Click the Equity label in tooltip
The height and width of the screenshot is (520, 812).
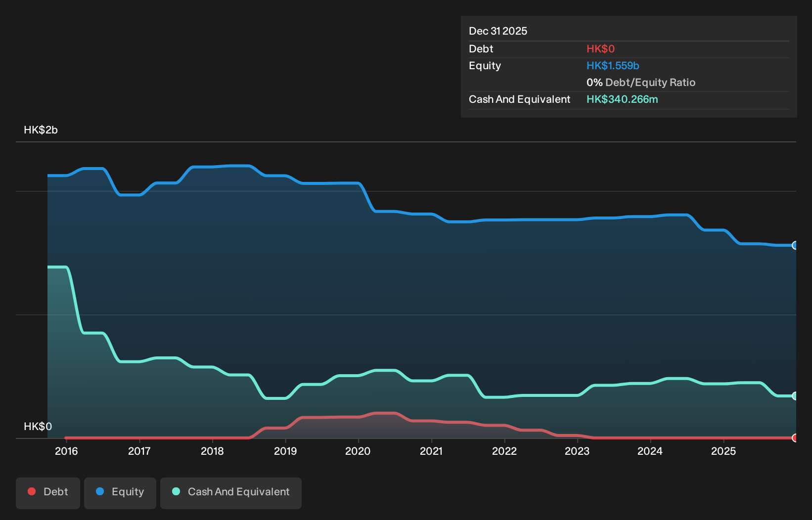[485, 66]
